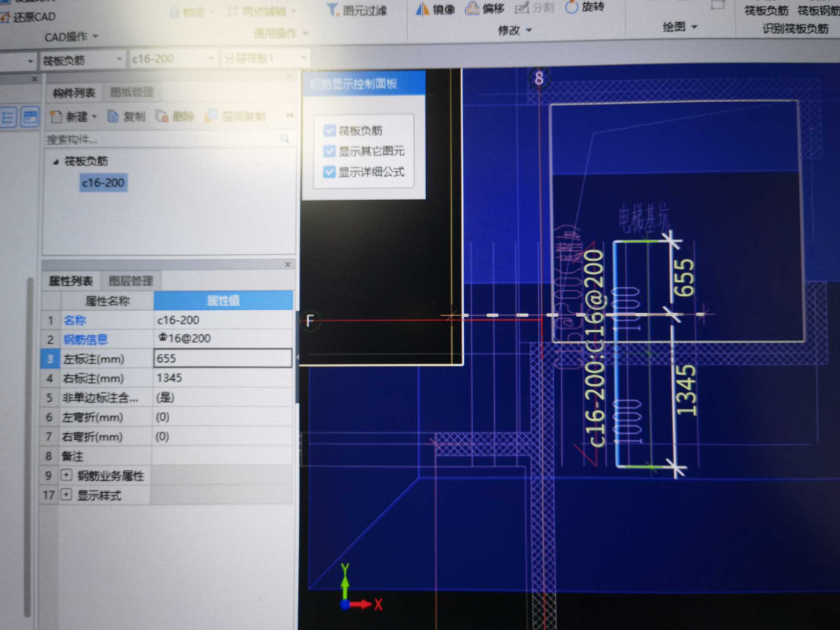This screenshot has height=630, width=840.
Task: Toggle the 显示其它图元 checkbox
Action: pyautogui.click(x=329, y=151)
